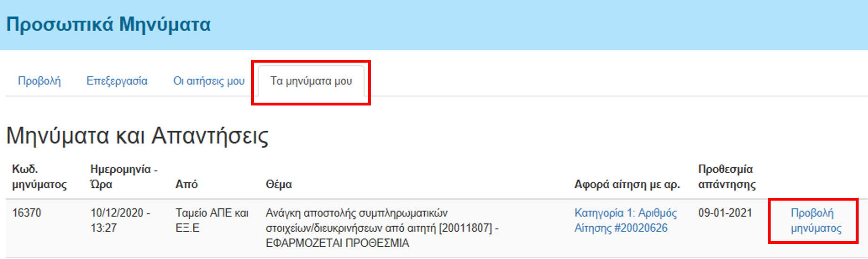Click the Μηνύματα και Απαντήσεις heading
Viewport: 868px width, 259px height.
click(137, 136)
